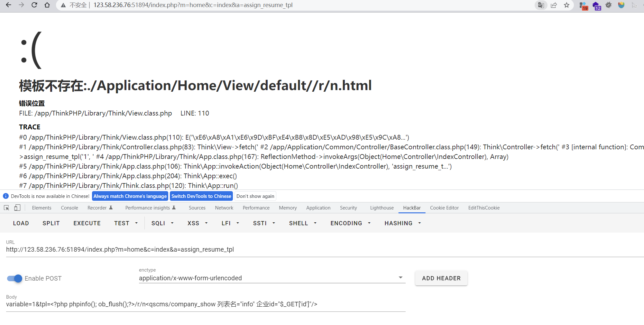Click the share page icon

click(554, 5)
